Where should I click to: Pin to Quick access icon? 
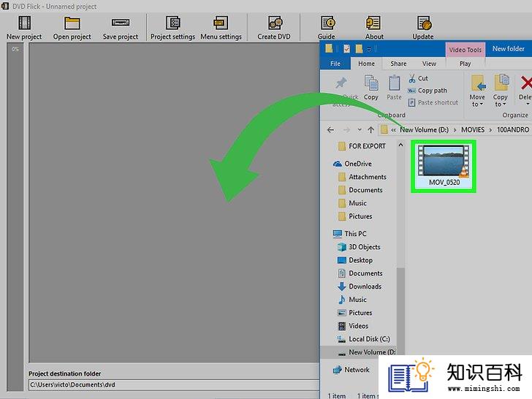(341, 83)
